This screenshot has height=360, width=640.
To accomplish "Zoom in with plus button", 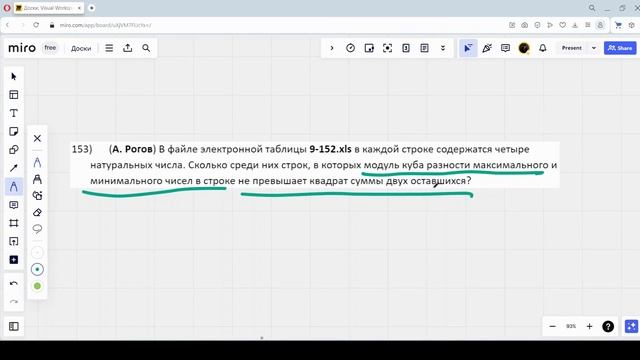I will click(589, 326).
